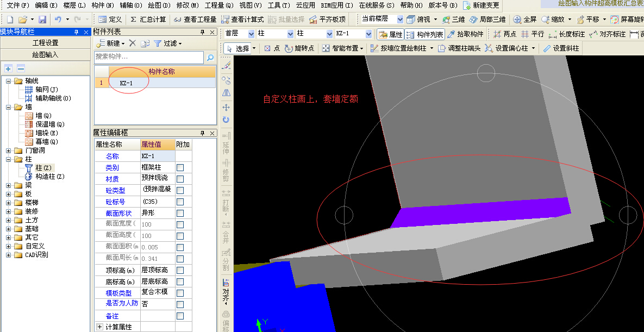Viewport: 644px width, 332px height.
Task: Click in 搜索构件 search field
Action: [149, 57]
